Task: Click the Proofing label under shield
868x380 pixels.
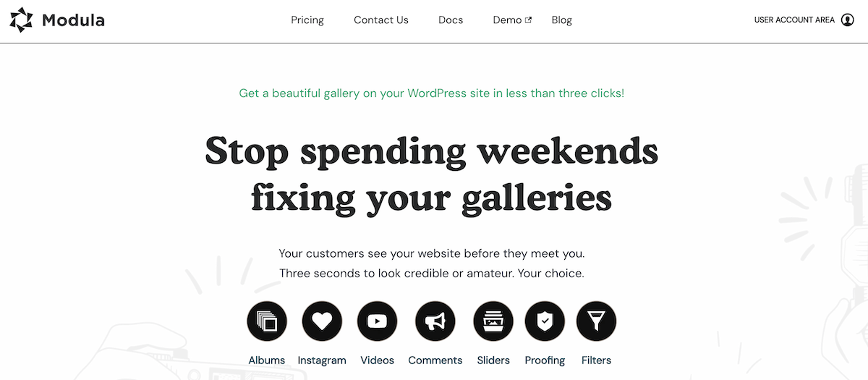Action: click(545, 360)
